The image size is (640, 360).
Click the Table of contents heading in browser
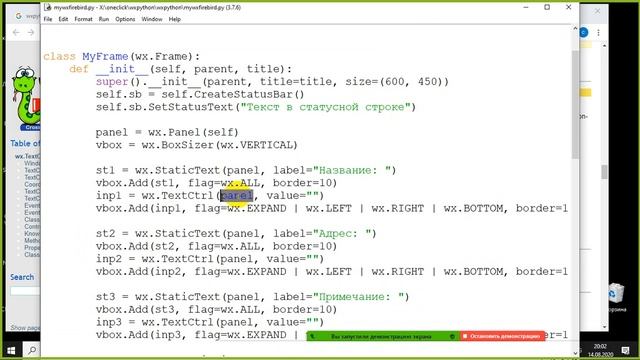pyautogui.click(x=25, y=143)
